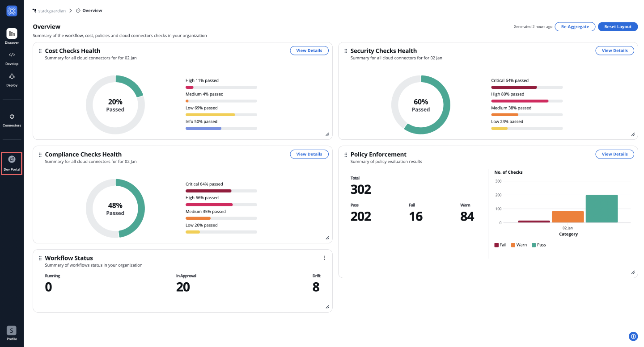Click the stackguardian organization icon in breadcrumb
644x347 pixels.
click(x=34, y=10)
